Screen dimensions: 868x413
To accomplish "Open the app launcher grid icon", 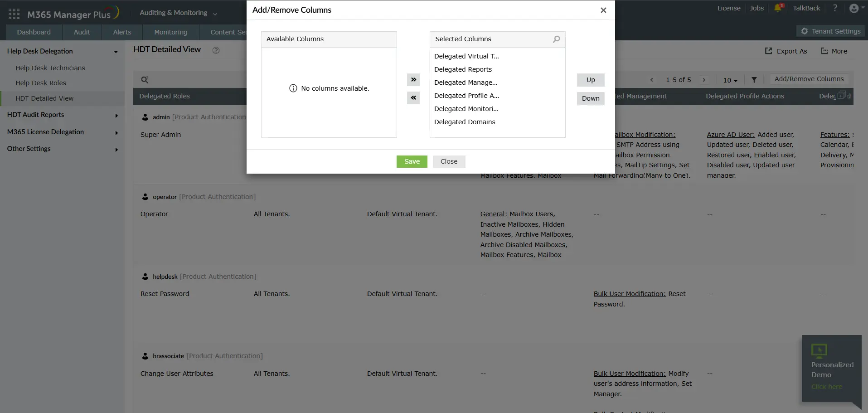I will pyautogui.click(x=14, y=14).
